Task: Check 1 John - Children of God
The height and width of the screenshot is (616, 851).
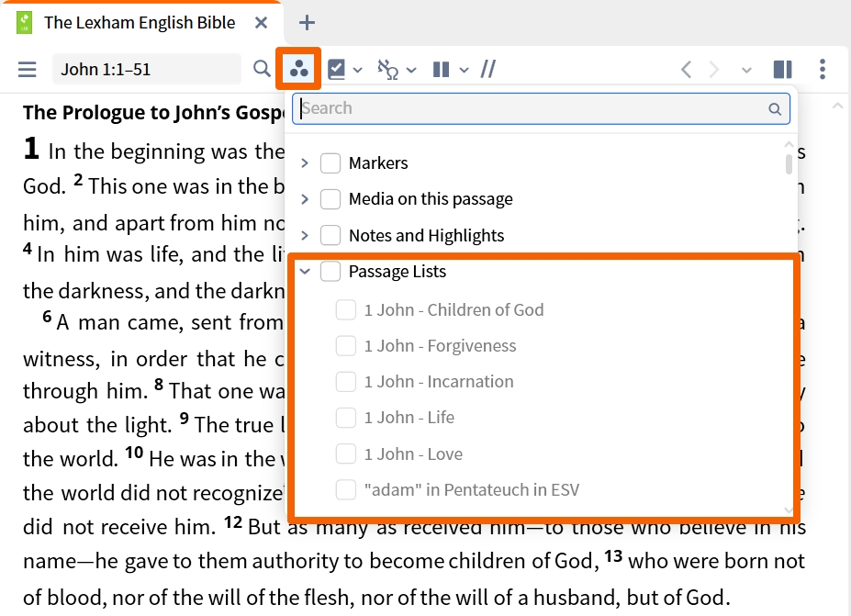Action: [346, 310]
